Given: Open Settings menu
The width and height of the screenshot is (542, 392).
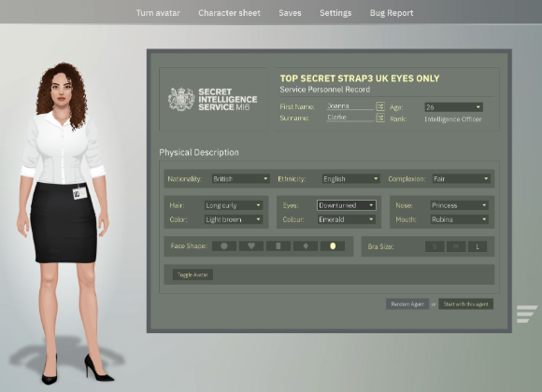Looking at the screenshot, I should tap(335, 13).
